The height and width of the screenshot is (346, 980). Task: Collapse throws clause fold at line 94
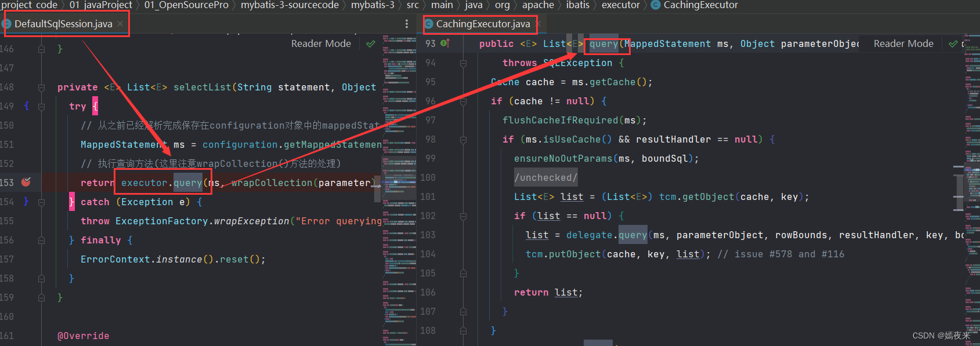(x=463, y=63)
